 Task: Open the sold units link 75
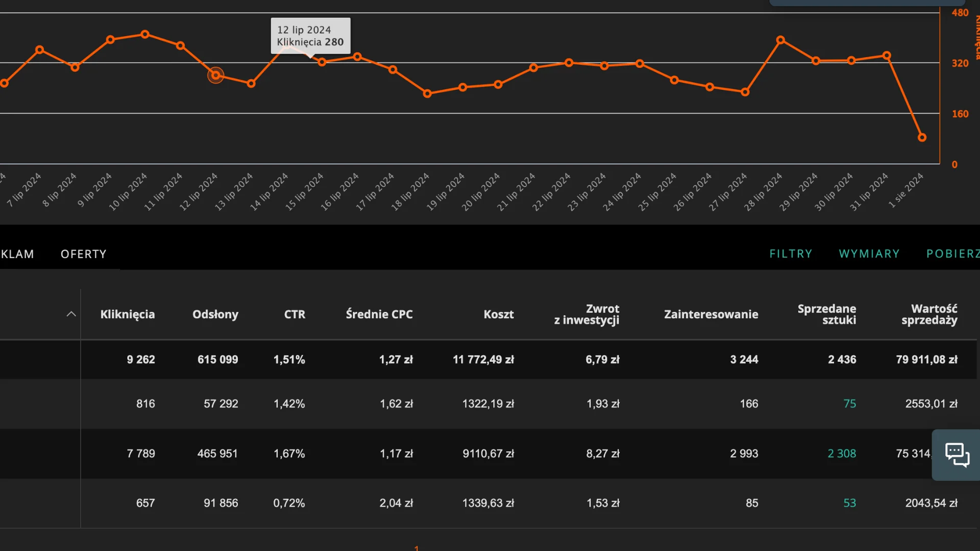850,404
